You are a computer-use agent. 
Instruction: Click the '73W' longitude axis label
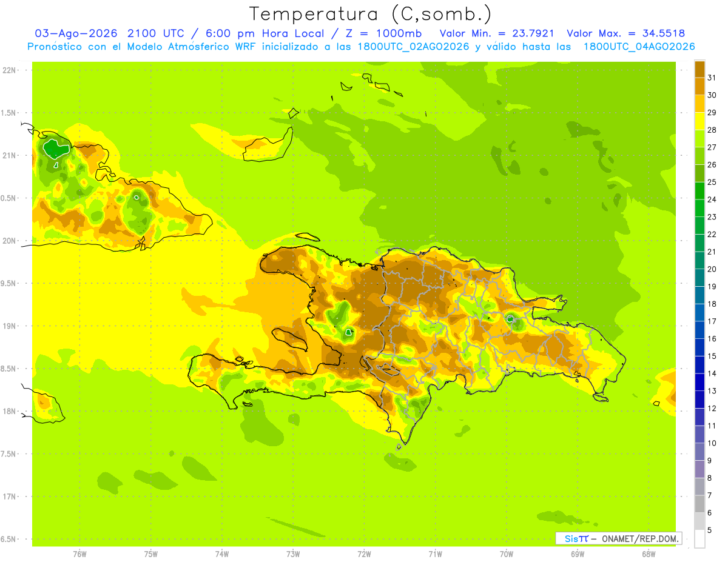[293, 554]
